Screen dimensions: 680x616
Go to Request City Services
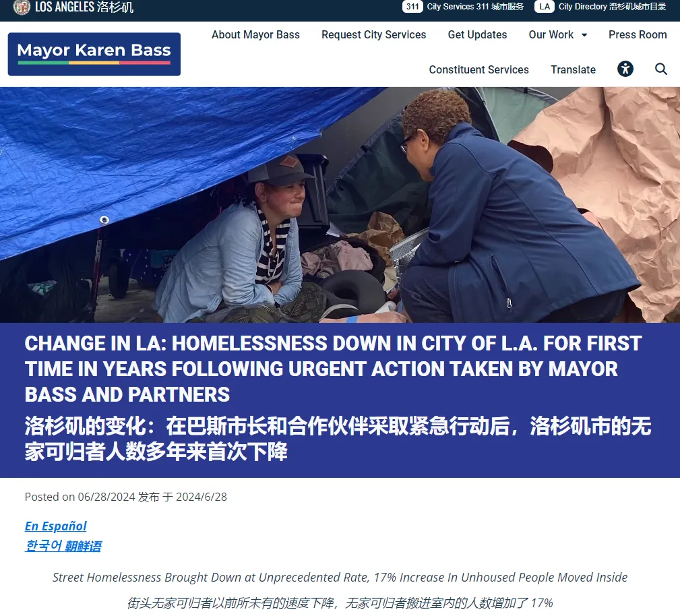pos(374,34)
